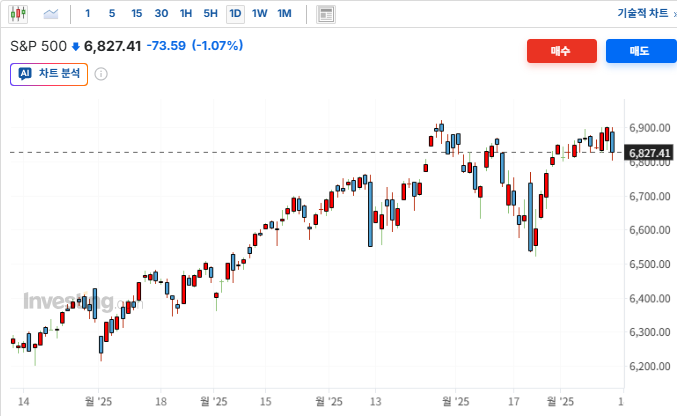Image resolution: width=677 pixels, height=416 pixels.
Task: Select the candlestick chart type icon
Action: (18, 14)
